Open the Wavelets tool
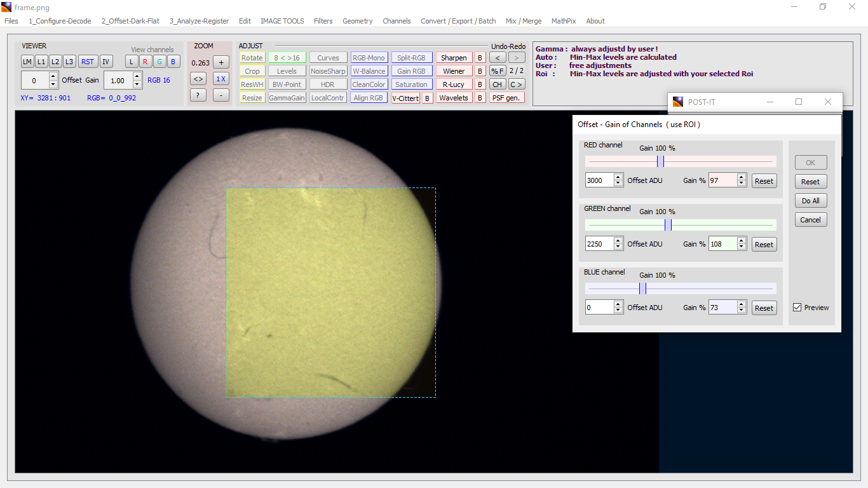868x488 pixels. [x=454, y=98]
